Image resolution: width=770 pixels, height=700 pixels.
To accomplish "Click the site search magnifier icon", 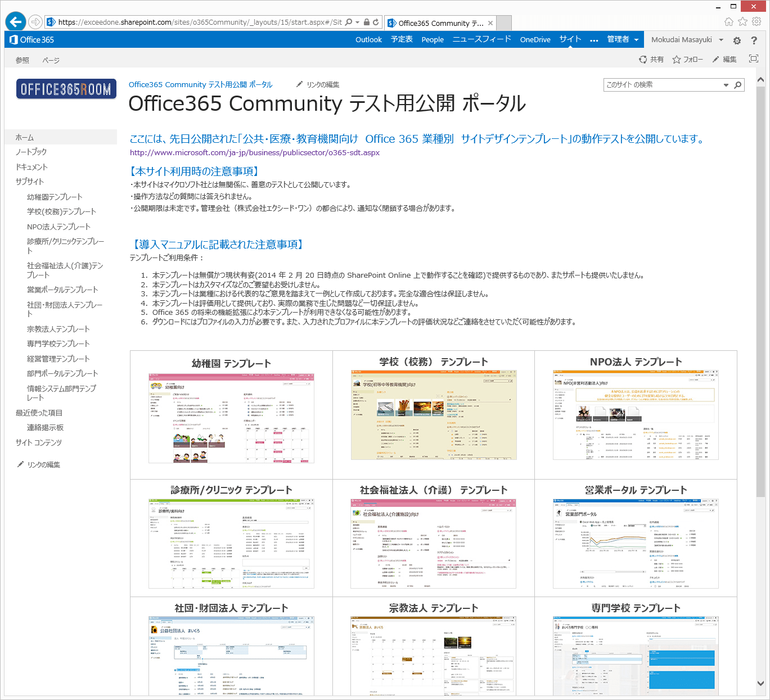I will pos(738,85).
